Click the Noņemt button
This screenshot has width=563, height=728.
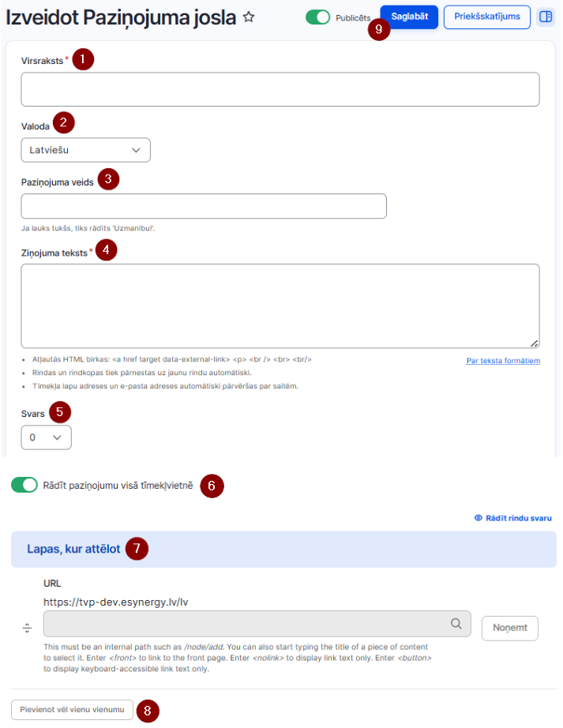pos(509,629)
